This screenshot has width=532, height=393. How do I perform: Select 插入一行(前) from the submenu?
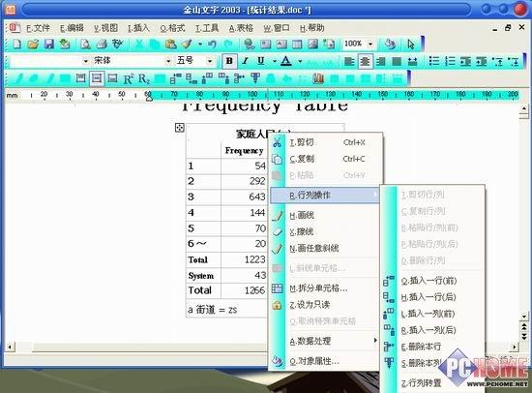[429, 281]
